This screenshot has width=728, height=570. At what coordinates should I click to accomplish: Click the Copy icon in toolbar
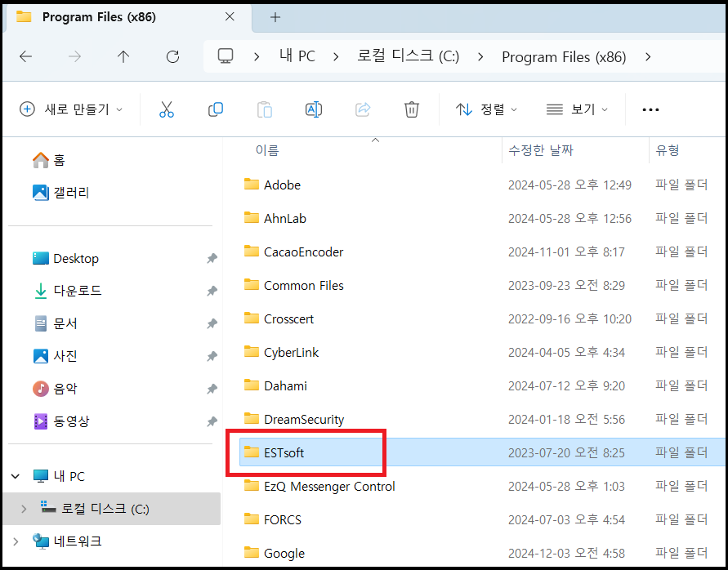tap(216, 109)
